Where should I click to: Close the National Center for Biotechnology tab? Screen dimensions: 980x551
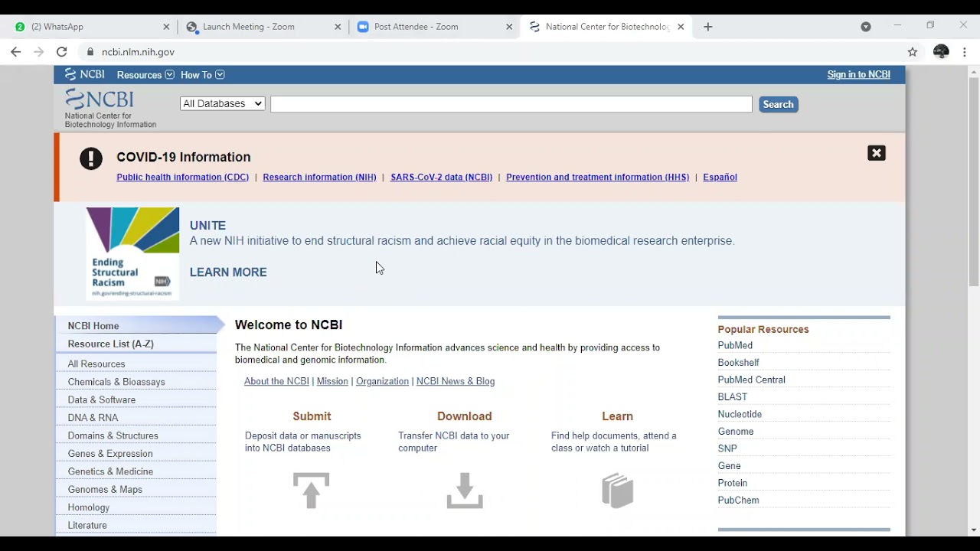681,27
